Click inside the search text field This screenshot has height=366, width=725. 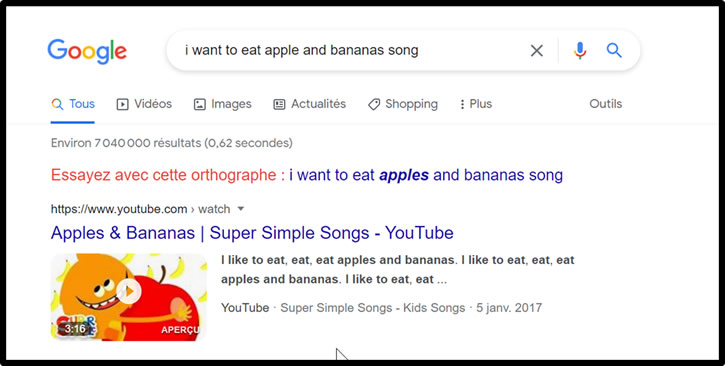(x=351, y=50)
